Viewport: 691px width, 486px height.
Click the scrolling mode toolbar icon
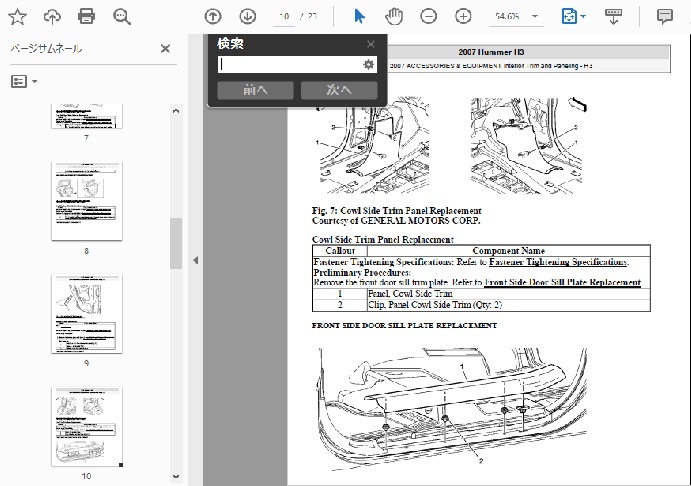point(613,17)
